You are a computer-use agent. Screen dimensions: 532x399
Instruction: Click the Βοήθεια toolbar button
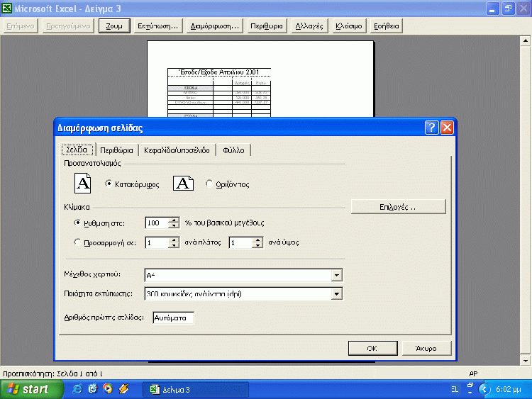coord(387,26)
